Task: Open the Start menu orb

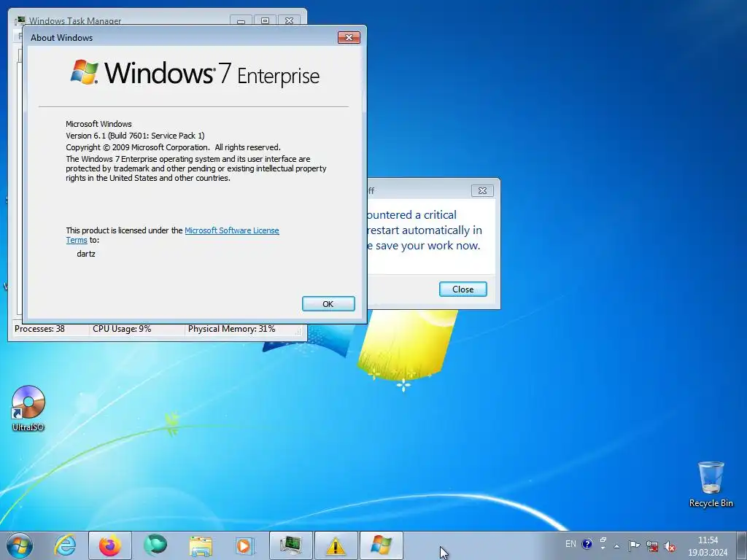Action: [20, 545]
